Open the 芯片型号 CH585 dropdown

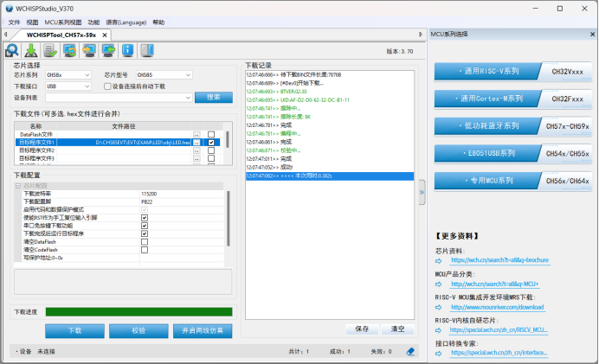click(164, 75)
